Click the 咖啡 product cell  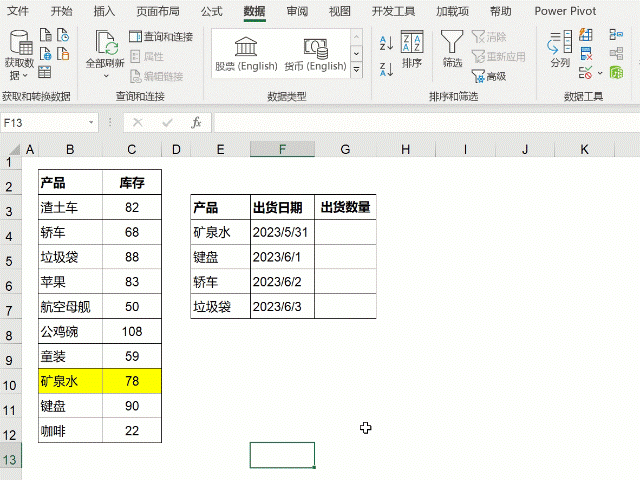click(70, 431)
